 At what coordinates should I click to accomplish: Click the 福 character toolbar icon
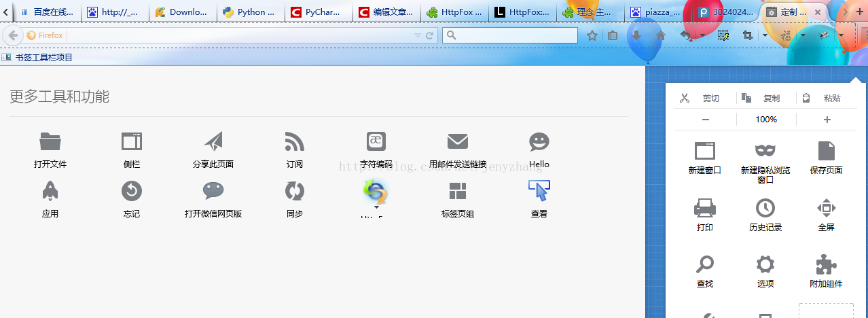coord(787,35)
